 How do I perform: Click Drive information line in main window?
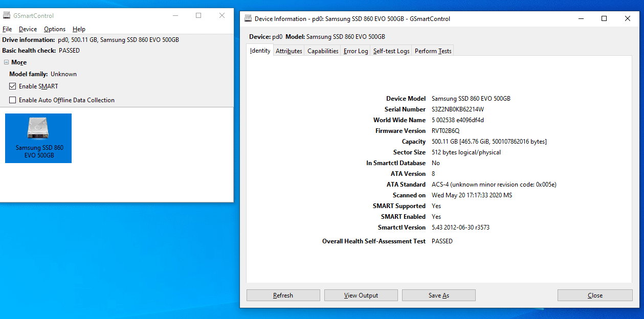click(x=91, y=40)
